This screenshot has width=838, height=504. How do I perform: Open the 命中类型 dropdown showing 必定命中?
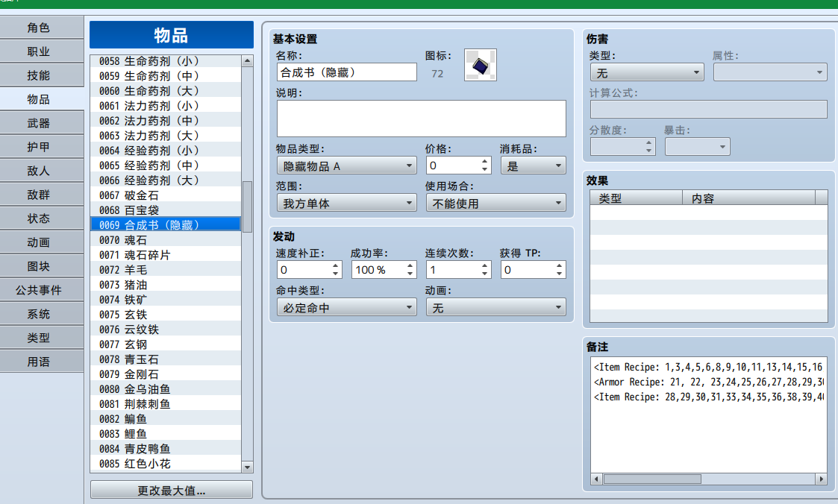coord(347,307)
